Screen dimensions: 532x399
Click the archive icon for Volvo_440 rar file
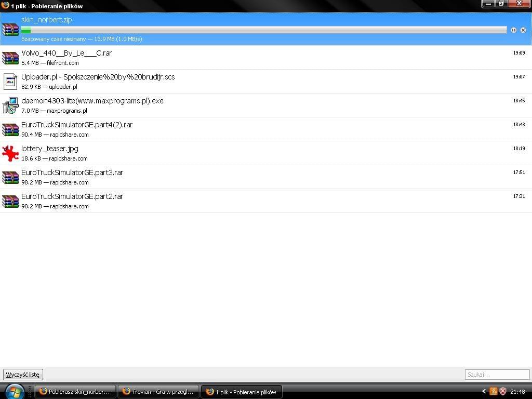coord(10,58)
